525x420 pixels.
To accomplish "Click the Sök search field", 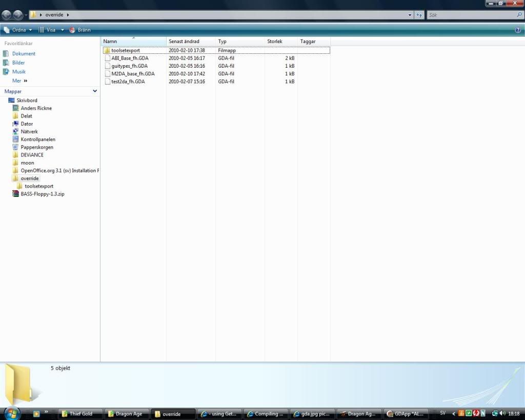I will click(472, 15).
